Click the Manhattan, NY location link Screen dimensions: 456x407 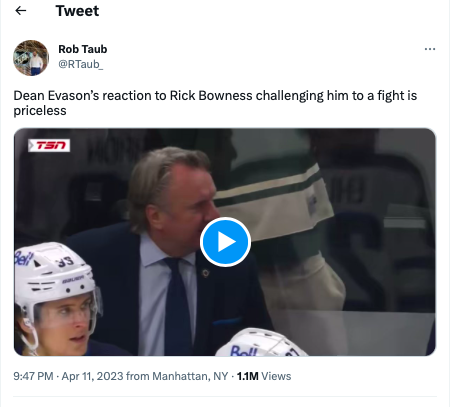tap(190, 376)
